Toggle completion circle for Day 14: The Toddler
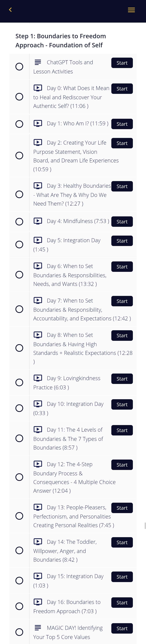 (x=19, y=551)
